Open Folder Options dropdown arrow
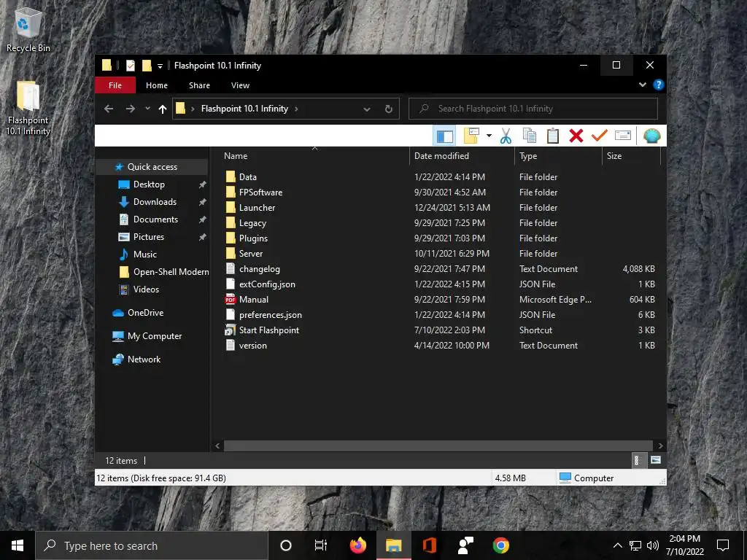This screenshot has width=747, height=560. coord(489,136)
